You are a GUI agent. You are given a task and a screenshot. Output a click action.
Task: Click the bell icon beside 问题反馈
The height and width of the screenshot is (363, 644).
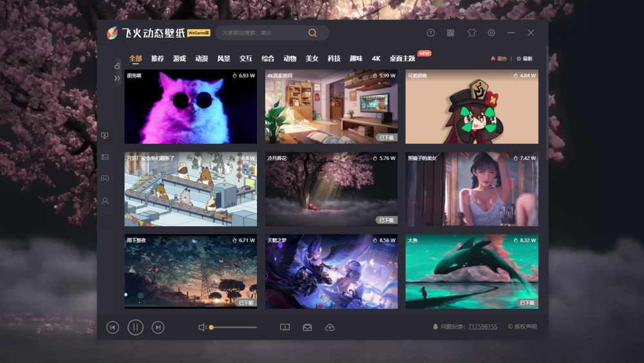click(435, 326)
